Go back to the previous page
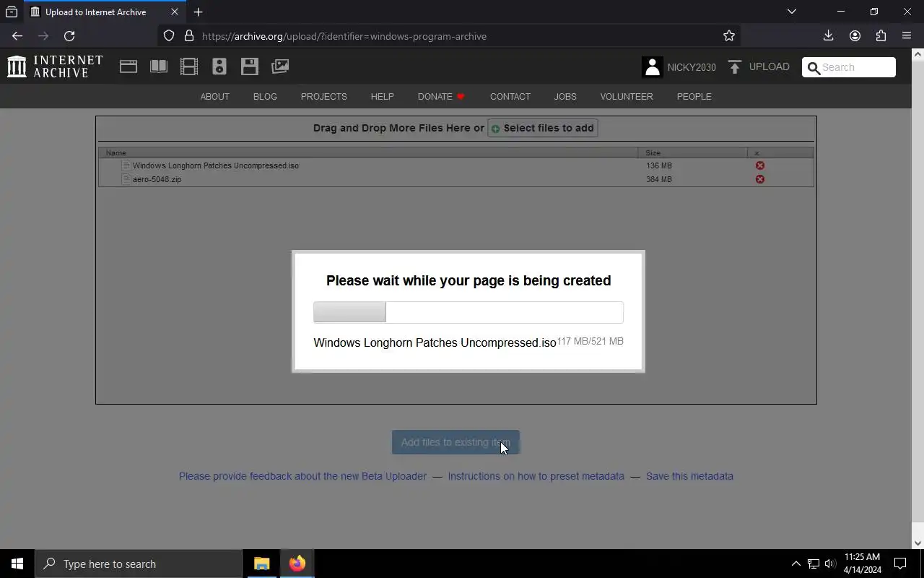 coord(17,35)
